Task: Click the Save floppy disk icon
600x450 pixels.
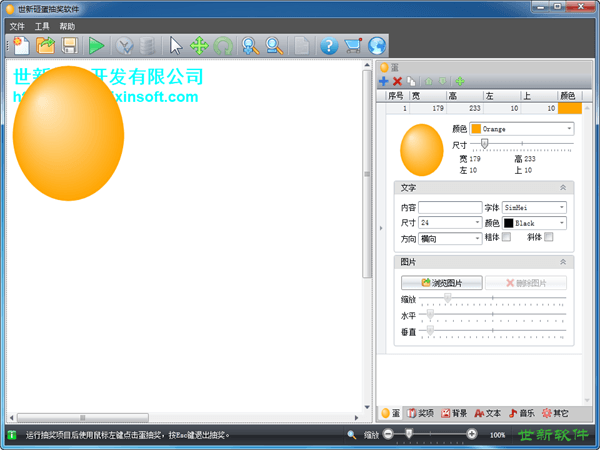Action: 70,45
